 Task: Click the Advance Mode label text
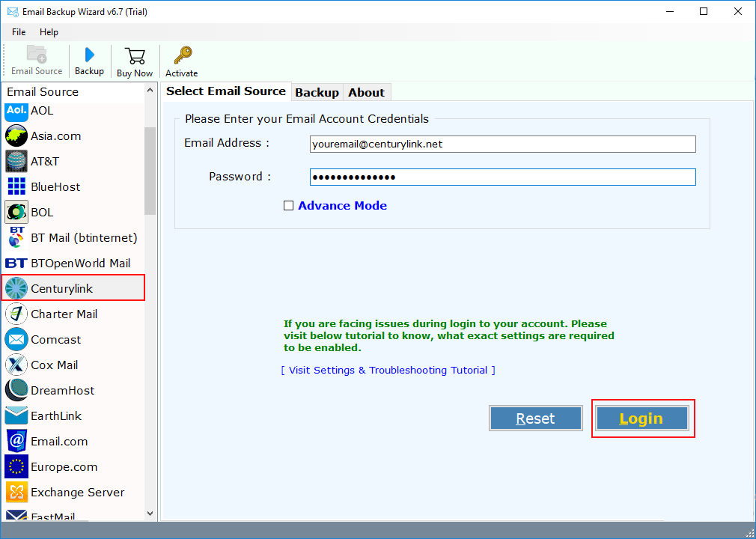click(342, 206)
